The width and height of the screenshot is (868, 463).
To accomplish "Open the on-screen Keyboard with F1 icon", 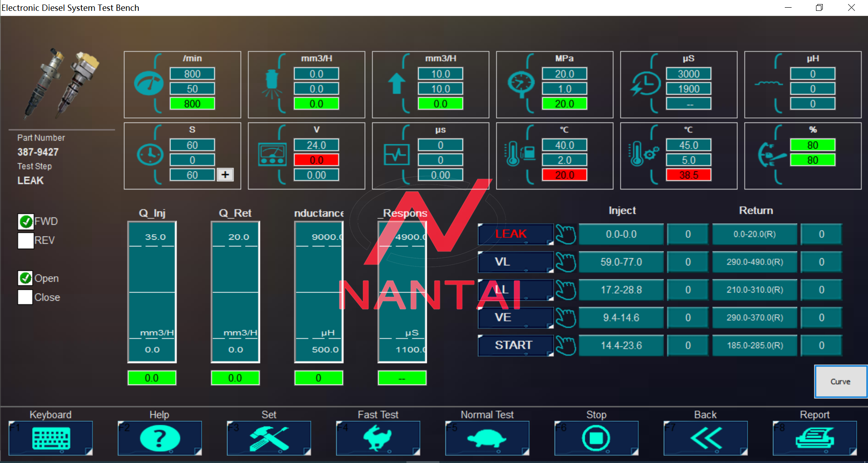I will click(x=51, y=438).
